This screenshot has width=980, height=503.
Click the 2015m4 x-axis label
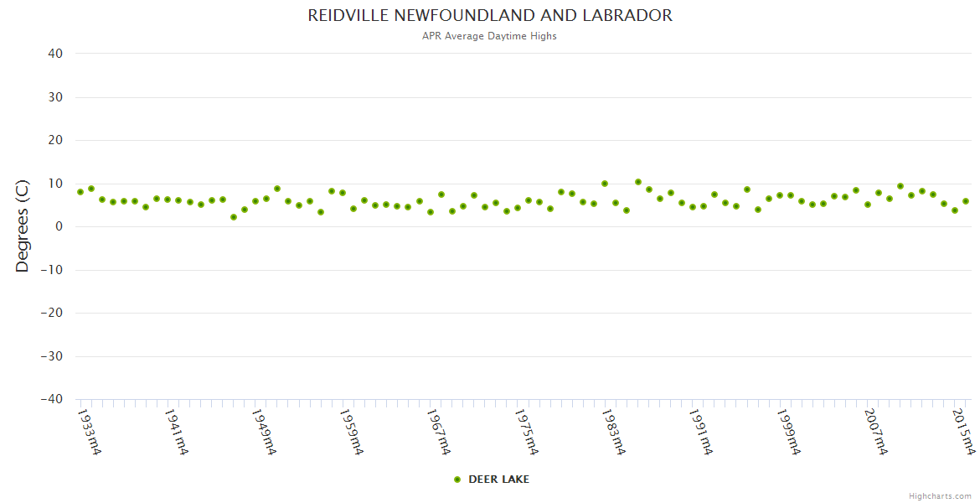(965, 432)
